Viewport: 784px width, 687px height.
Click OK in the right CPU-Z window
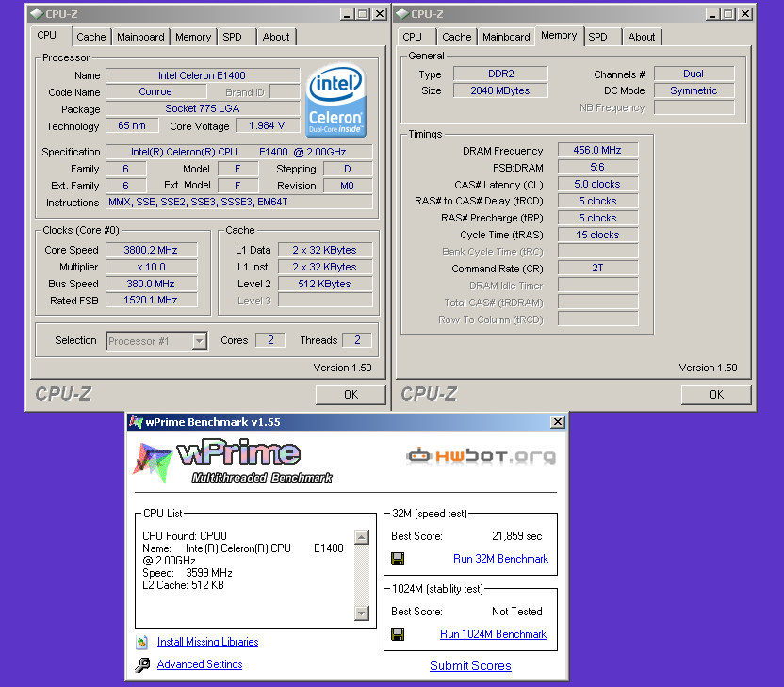tap(716, 395)
